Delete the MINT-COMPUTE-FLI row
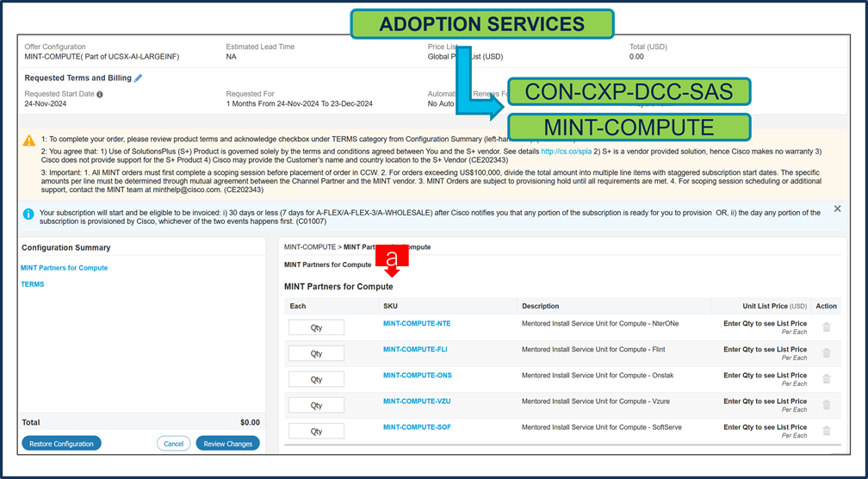The width and height of the screenshot is (868, 479). (827, 353)
